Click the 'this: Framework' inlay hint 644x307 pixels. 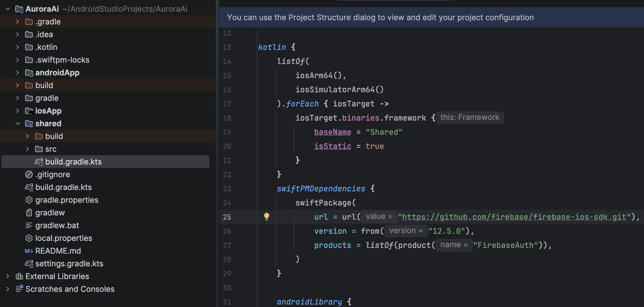pos(470,117)
